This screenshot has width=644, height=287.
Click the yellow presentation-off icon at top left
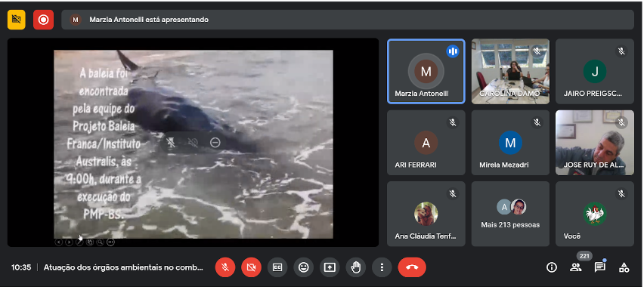[x=17, y=20]
